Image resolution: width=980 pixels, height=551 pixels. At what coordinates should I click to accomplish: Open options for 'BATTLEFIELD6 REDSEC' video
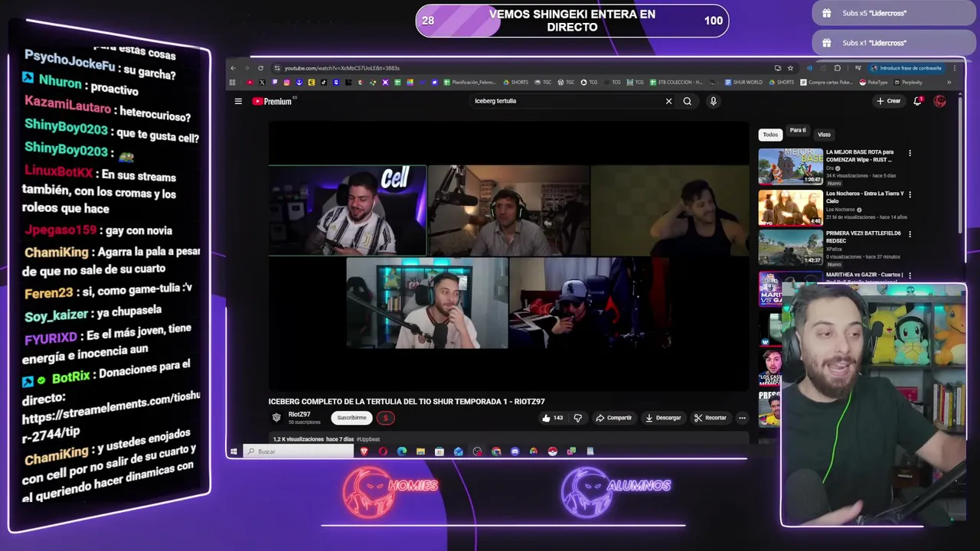click(x=910, y=234)
